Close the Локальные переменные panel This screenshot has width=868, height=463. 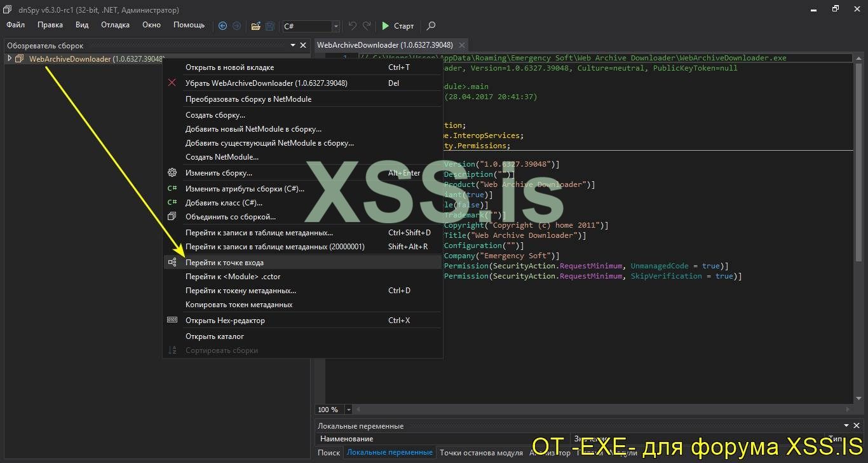pos(858,426)
